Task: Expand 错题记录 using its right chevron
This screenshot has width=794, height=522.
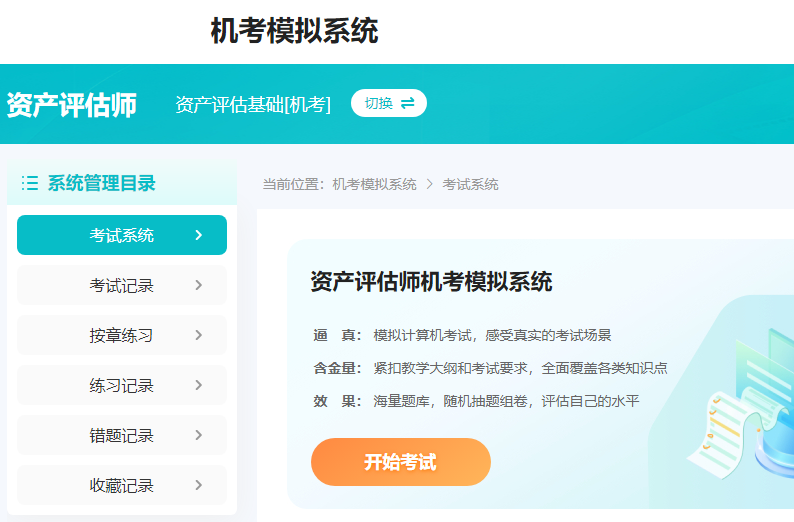Action: (198, 435)
